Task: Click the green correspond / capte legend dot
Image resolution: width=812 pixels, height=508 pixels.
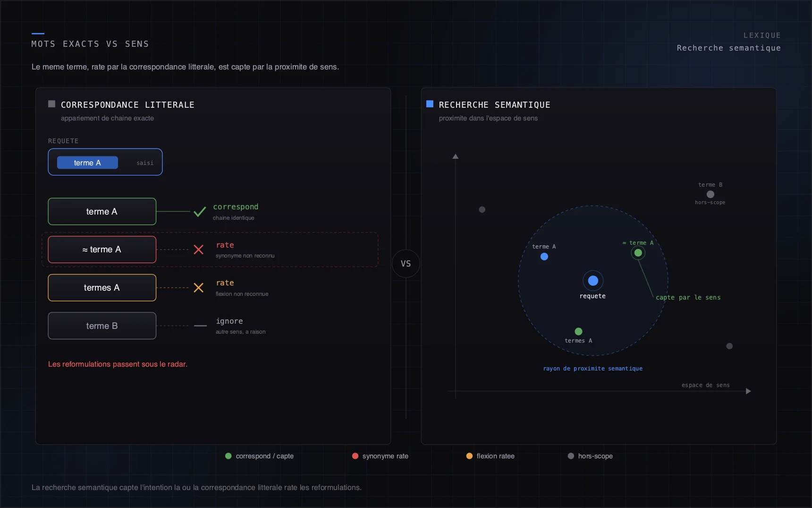Action: [x=228, y=456]
